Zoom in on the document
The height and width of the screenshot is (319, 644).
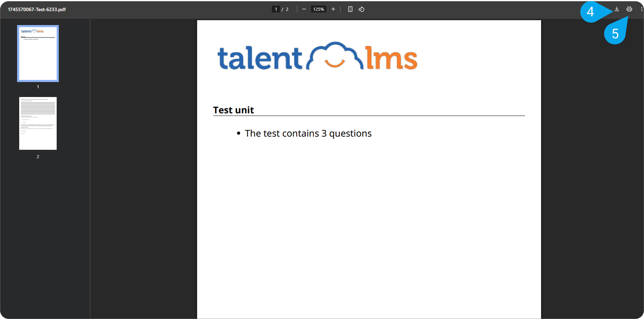(333, 9)
